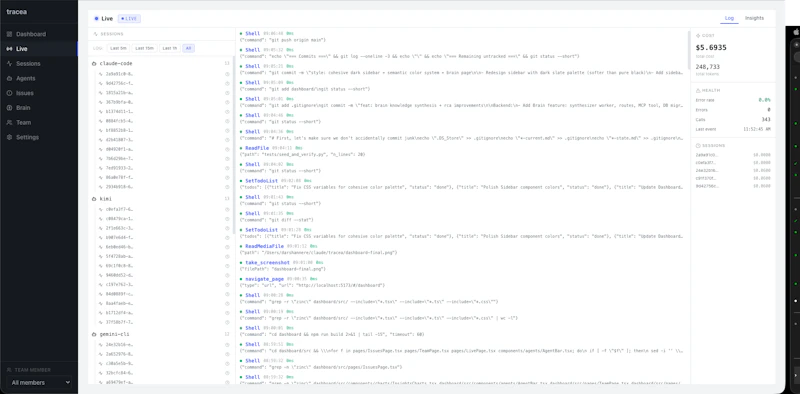Filter log to Last 15m
Image resolution: width=800 pixels, height=394 pixels.
point(144,48)
